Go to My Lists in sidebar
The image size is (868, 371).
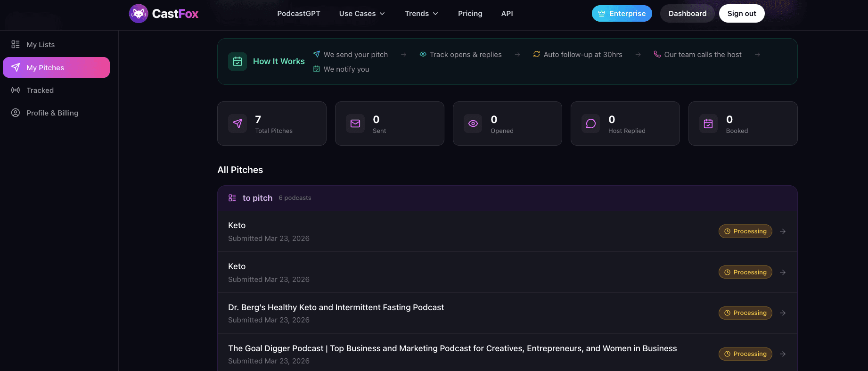click(41, 45)
